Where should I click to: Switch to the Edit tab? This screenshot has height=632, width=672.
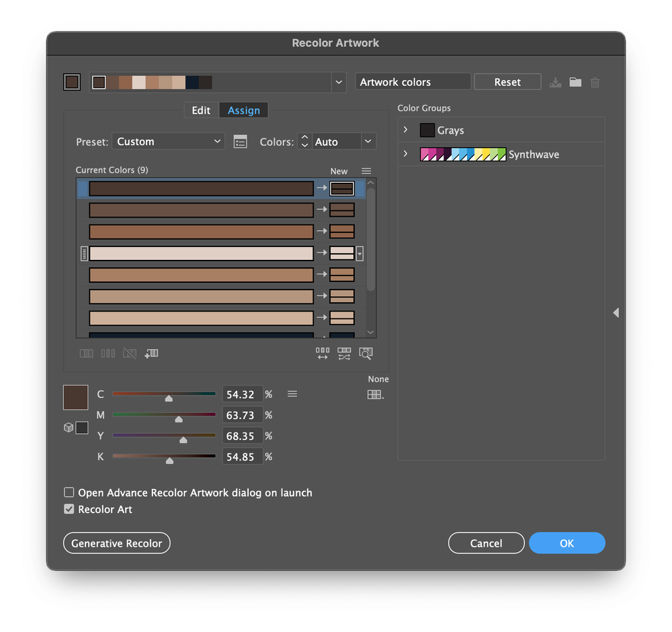tap(201, 111)
